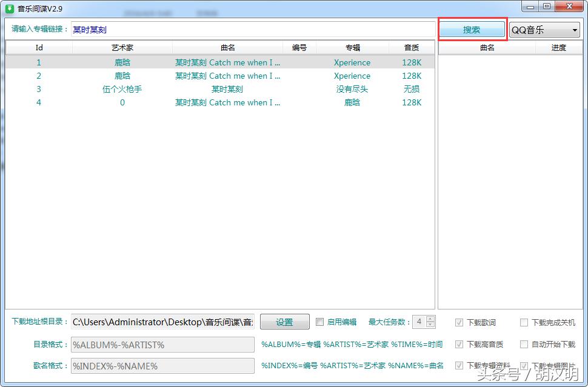Enable the 启用编辑 checkbox
588x387 pixels.
pyautogui.click(x=319, y=322)
